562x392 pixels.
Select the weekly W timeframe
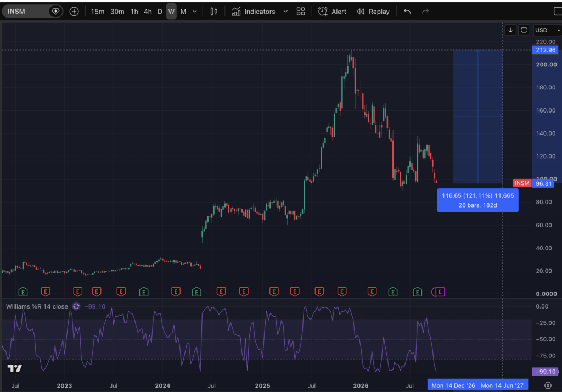(x=171, y=12)
